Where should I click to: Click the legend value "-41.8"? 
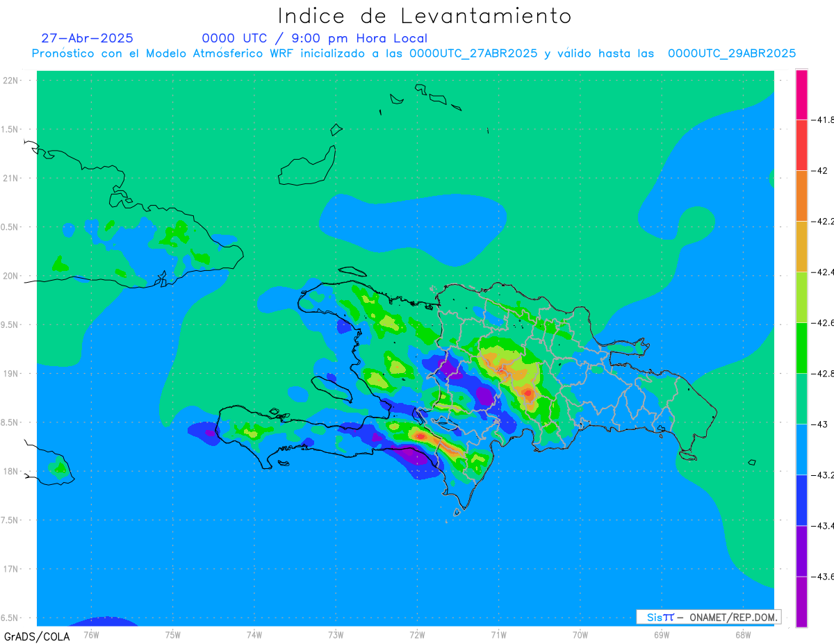click(x=824, y=119)
